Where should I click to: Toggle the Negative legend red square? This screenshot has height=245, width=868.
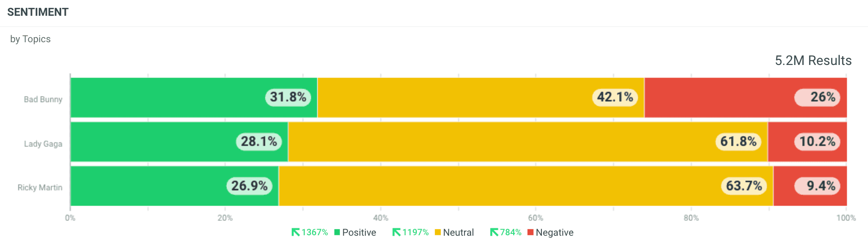[530, 232]
